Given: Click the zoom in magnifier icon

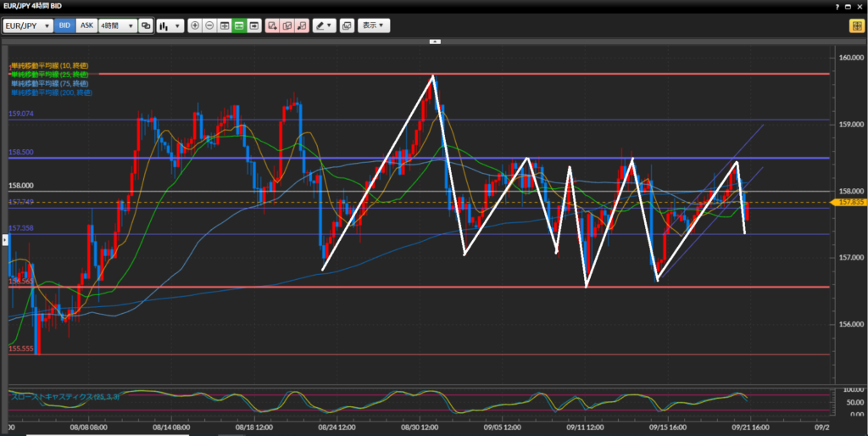Looking at the screenshot, I should [196, 25].
